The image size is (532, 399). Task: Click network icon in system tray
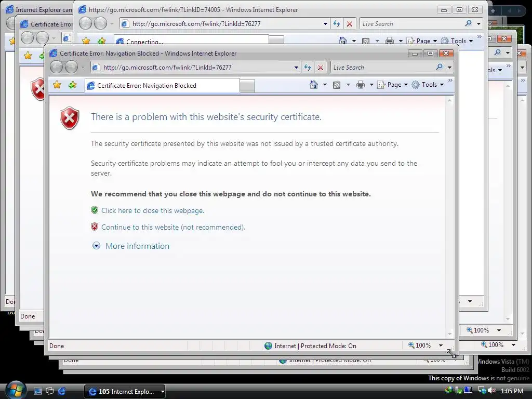482,390
